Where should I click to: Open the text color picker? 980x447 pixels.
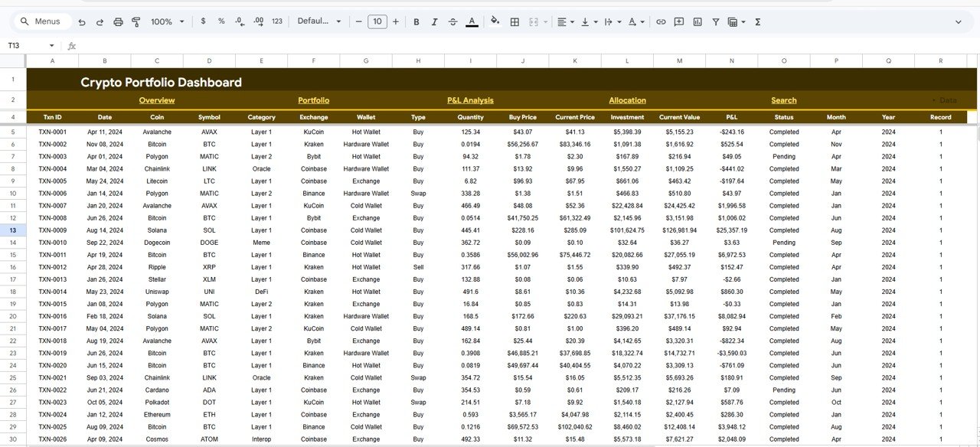point(472,21)
